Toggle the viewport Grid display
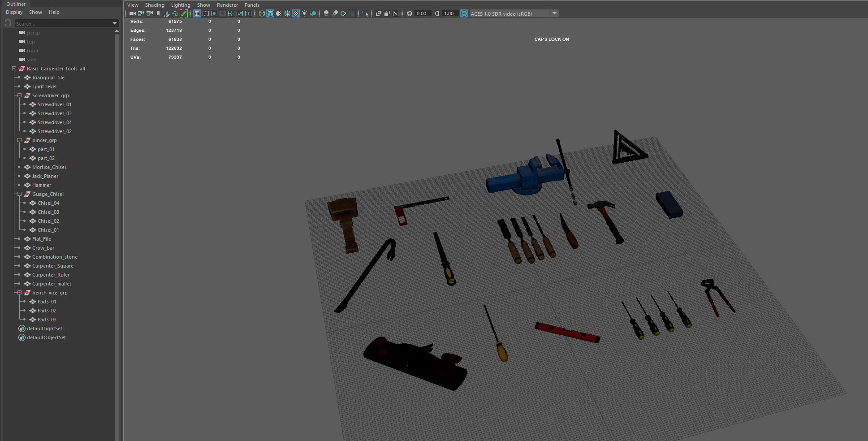The height and width of the screenshot is (441, 868). (197, 13)
